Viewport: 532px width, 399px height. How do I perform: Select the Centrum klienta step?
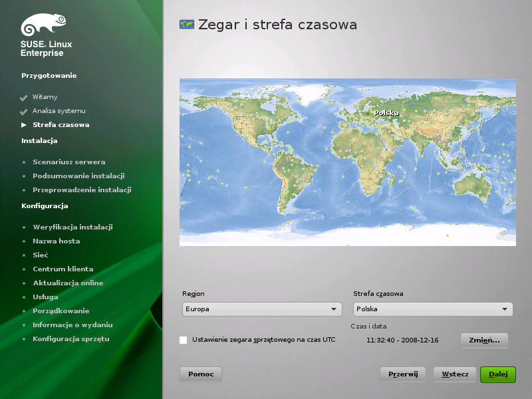click(x=63, y=269)
